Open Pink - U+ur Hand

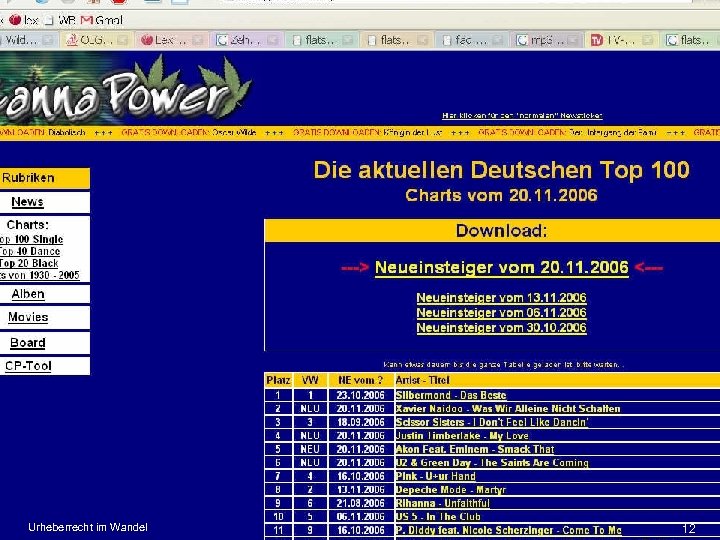[436, 476]
